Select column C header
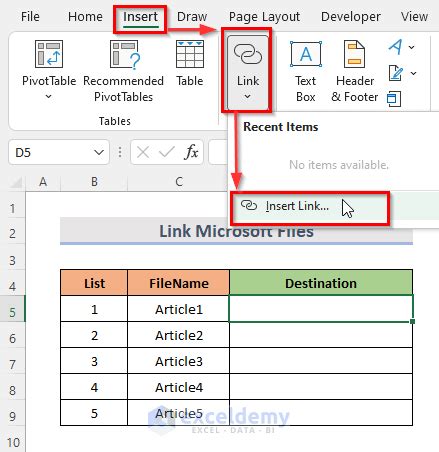Screen dimensions: 439x452 [x=179, y=182]
